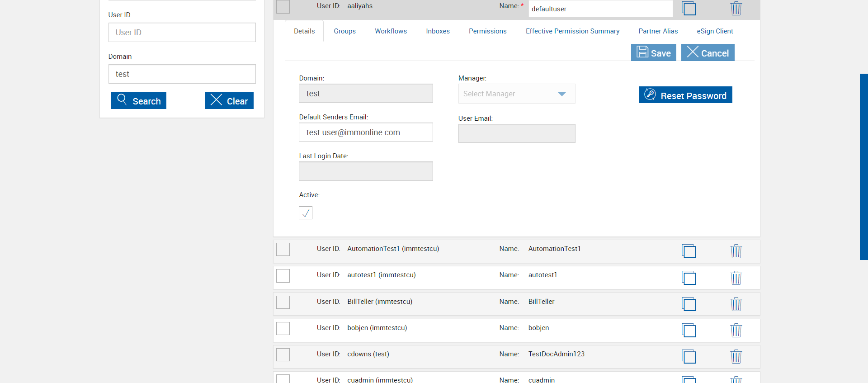Click copy icon in aaliyahs header row

click(x=689, y=8)
